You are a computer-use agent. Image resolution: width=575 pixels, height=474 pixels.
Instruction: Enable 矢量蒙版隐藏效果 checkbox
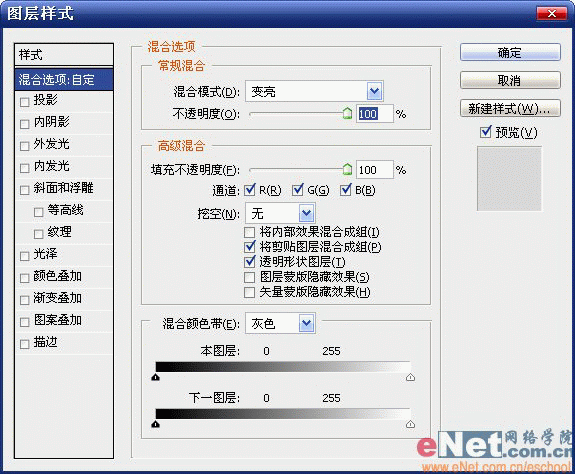249,292
